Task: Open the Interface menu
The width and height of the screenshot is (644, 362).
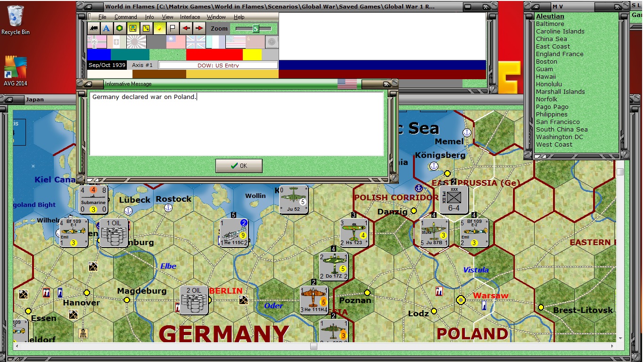Action: pyautogui.click(x=190, y=17)
